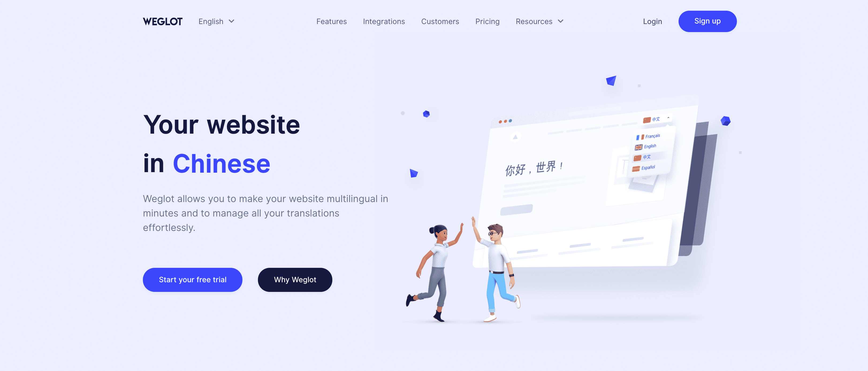Open the Integrations menu item
The width and height of the screenshot is (868, 371).
384,21
